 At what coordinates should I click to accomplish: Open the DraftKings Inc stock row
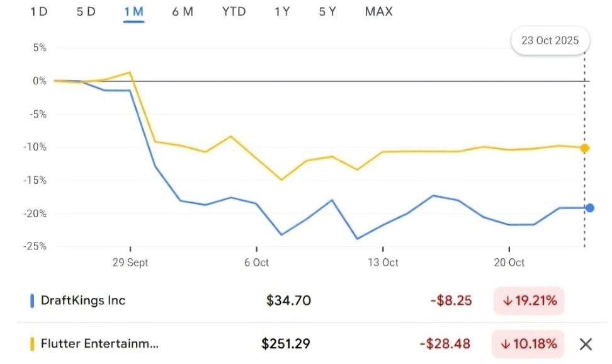pyautogui.click(x=83, y=301)
